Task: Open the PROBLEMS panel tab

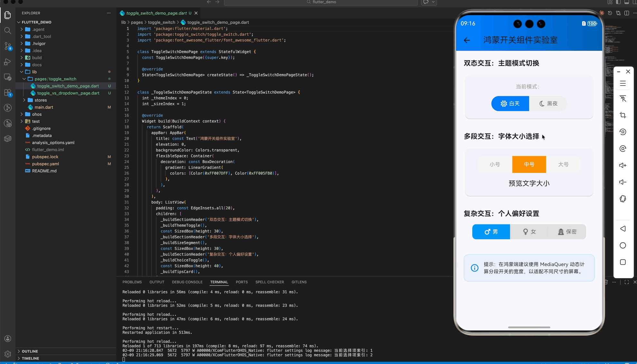Action: (x=132, y=282)
